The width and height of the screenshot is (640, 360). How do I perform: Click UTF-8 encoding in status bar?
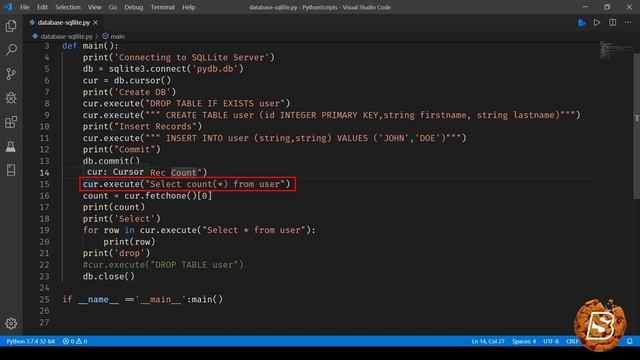pos(551,341)
